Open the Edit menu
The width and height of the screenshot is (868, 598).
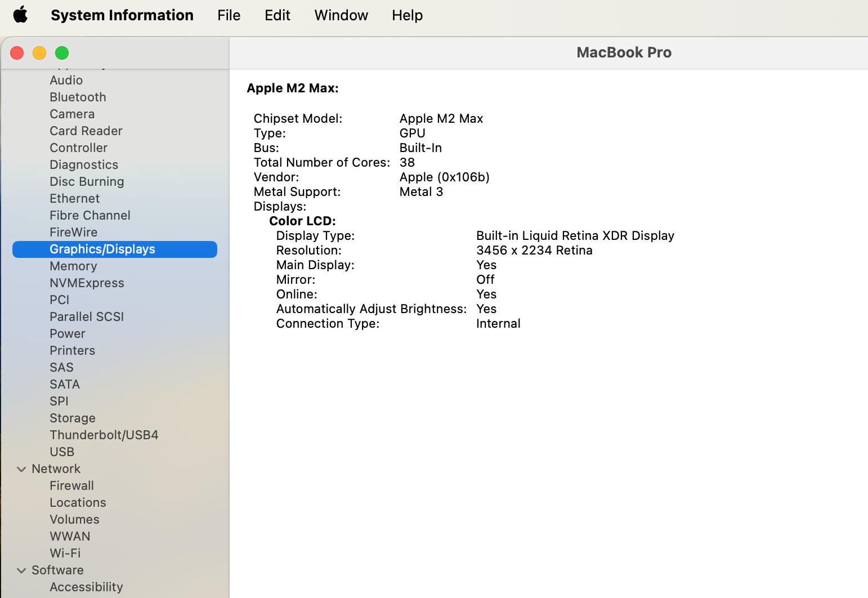(x=277, y=15)
